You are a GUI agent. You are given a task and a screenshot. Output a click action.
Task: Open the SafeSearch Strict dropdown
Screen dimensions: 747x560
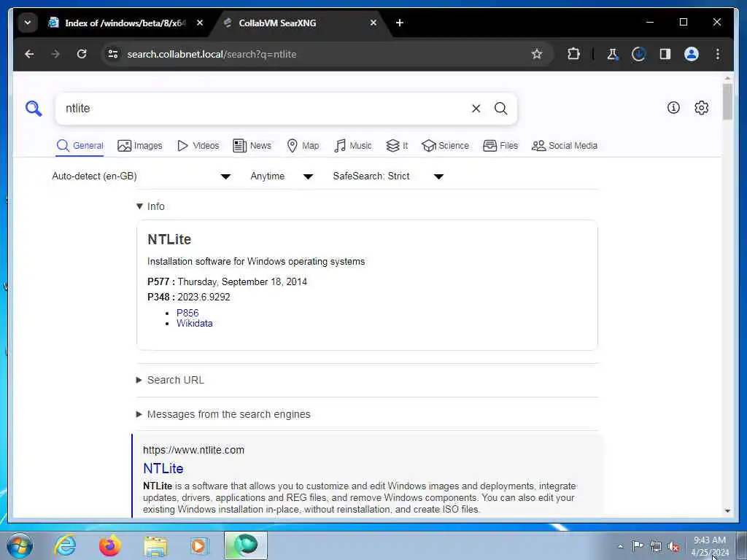[x=388, y=176]
